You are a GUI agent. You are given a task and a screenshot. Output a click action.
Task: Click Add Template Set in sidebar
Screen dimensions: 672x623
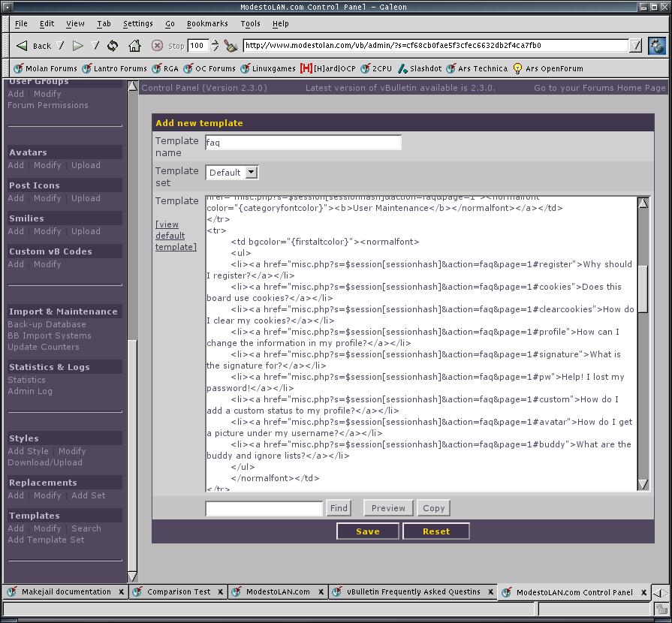tap(46, 540)
